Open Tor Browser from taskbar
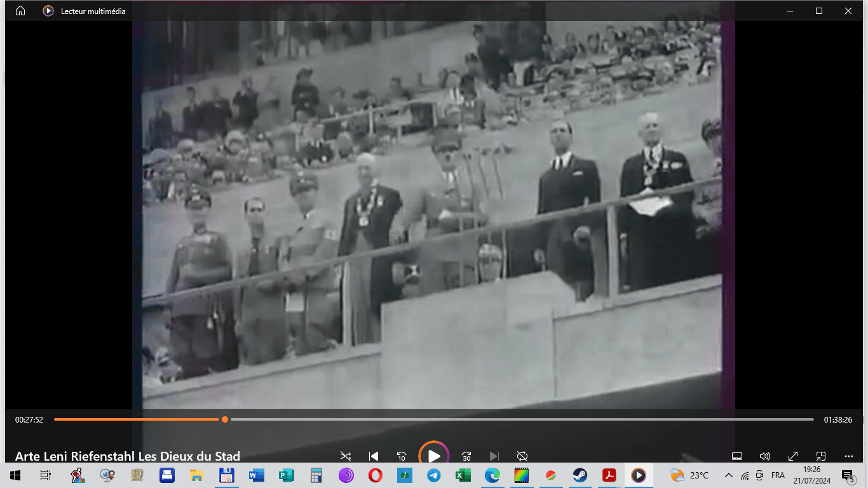 tap(346, 475)
